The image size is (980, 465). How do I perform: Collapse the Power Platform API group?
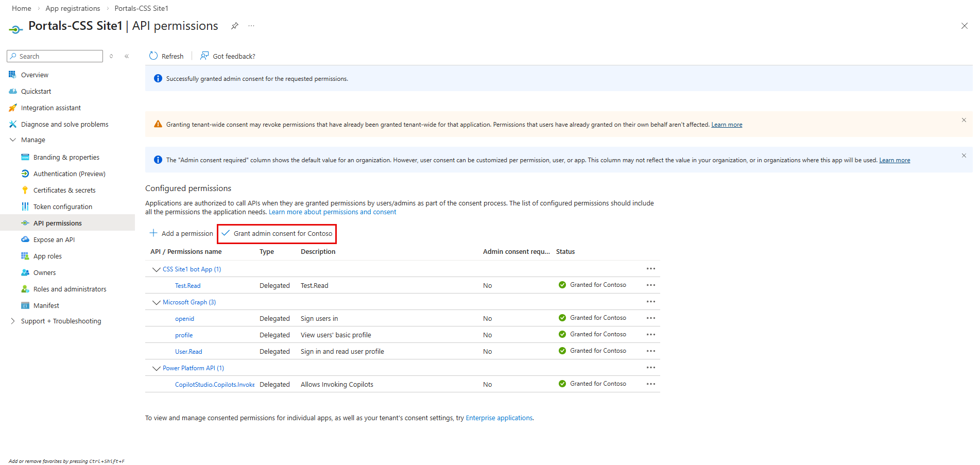coord(156,368)
